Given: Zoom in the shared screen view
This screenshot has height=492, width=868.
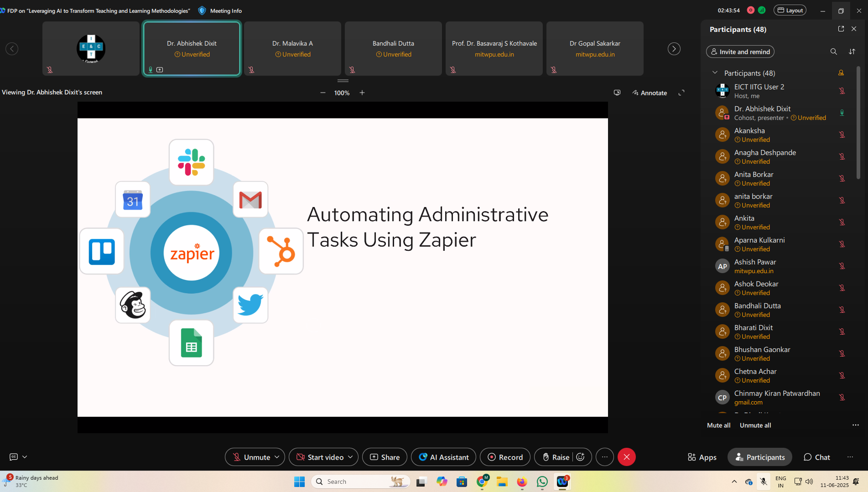Looking at the screenshot, I should (x=362, y=93).
